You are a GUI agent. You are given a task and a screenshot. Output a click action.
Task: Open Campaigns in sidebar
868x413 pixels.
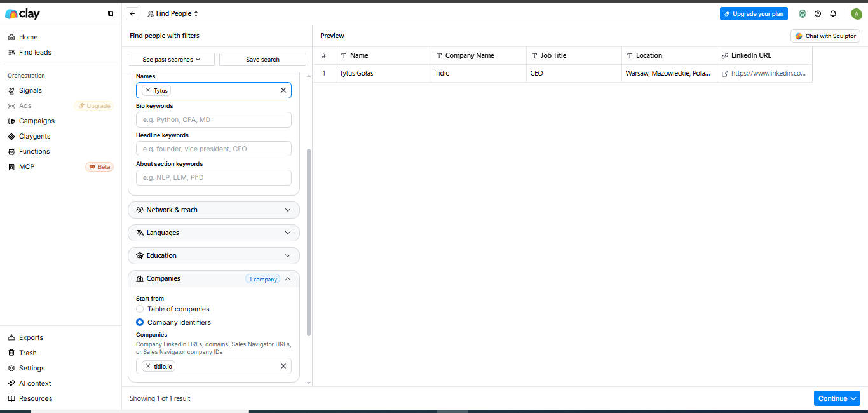tap(37, 121)
